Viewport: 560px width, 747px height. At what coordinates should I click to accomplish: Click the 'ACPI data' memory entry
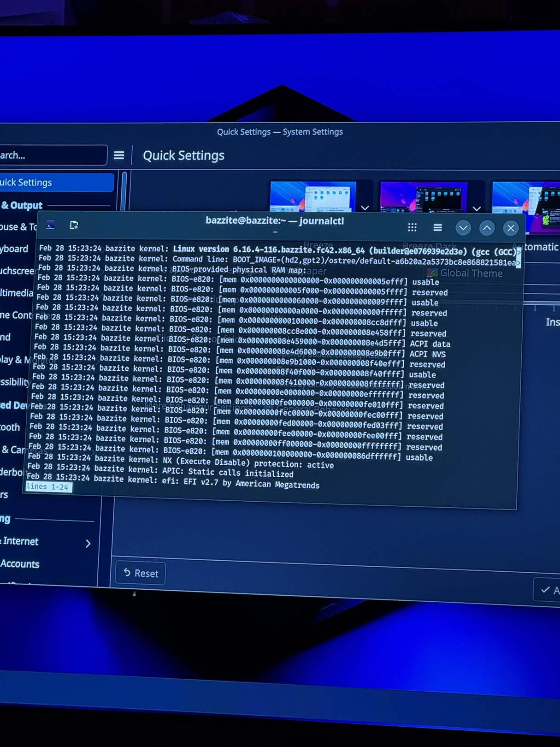pos(430,344)
